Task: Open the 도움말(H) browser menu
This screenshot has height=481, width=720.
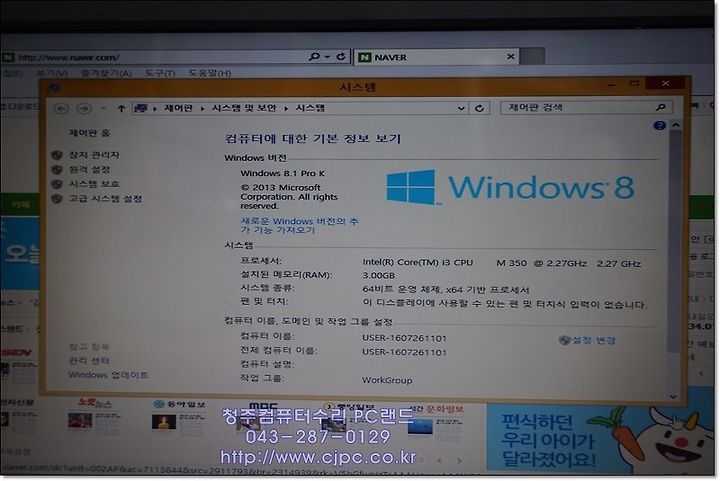Action: click(x=210, y=73)
